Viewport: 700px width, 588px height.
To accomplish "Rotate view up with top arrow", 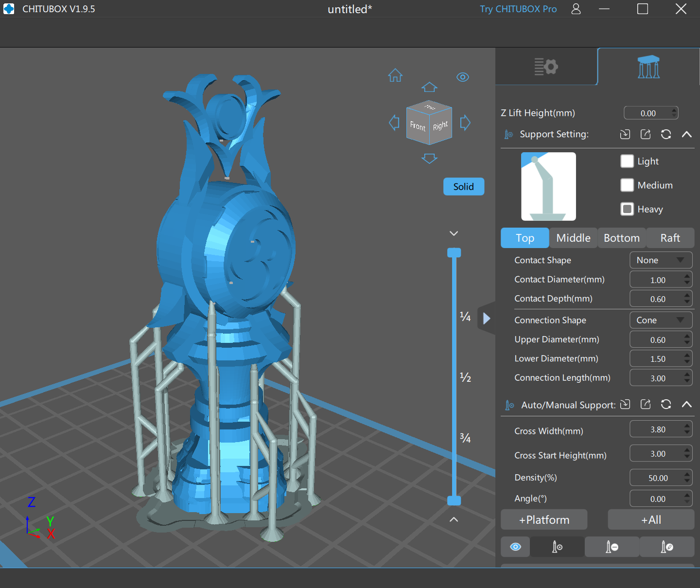I will (429, 87).
